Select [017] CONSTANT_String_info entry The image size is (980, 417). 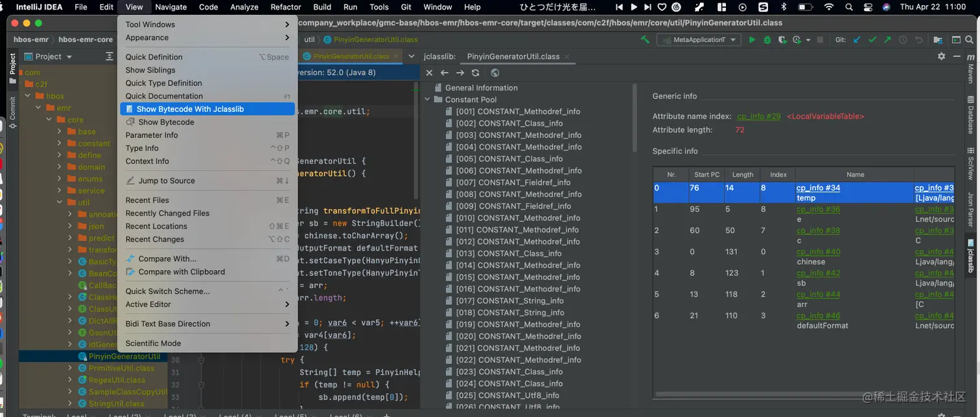pyautogui.click(x=509, y=300)
